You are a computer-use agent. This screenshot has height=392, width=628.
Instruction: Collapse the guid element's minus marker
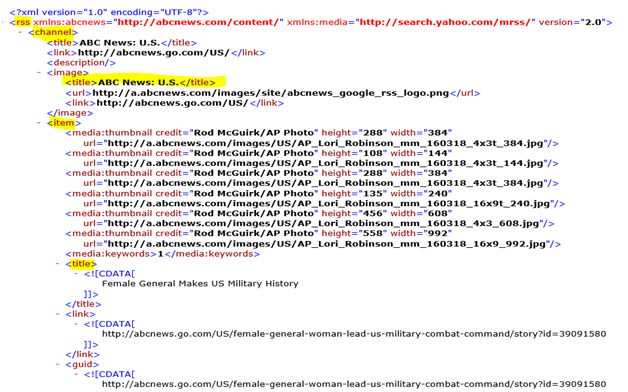click(x=58, y=364)
